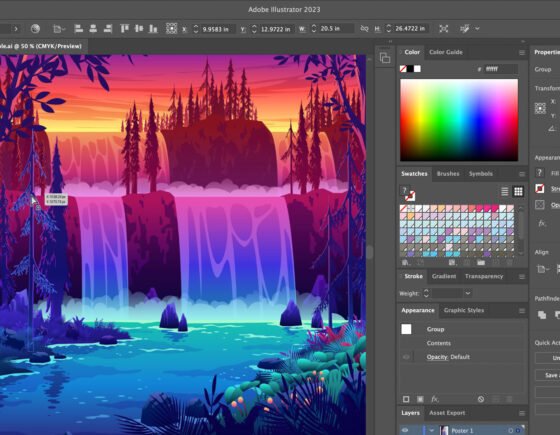Click the Y value stepper arrows
The image size is (560, 435).
coord(254,29)
